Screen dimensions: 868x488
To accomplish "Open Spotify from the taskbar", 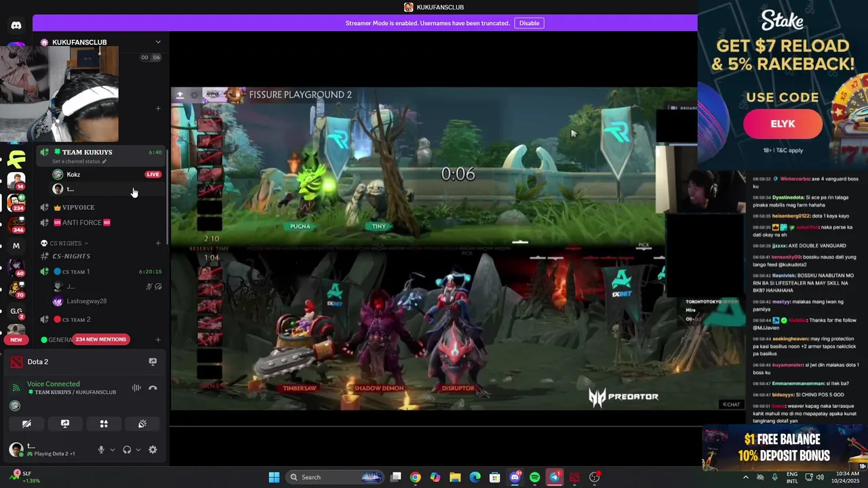I will 534,477.
